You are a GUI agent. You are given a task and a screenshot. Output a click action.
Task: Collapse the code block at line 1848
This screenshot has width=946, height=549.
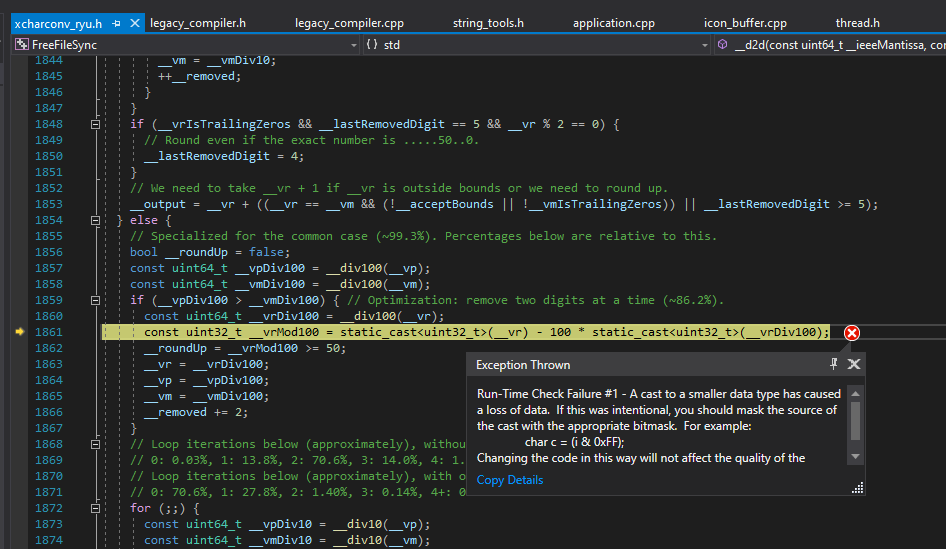(x=95, y=124)
